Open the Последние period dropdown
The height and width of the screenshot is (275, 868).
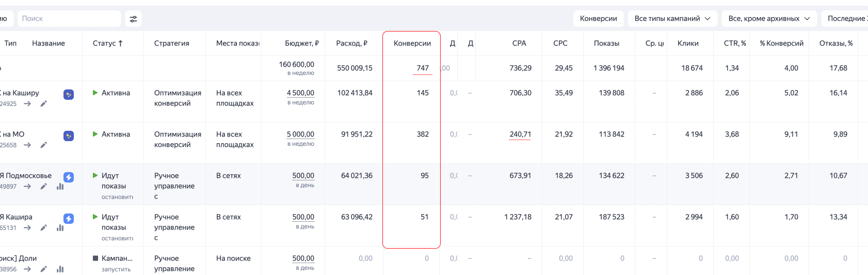[846, 19]
